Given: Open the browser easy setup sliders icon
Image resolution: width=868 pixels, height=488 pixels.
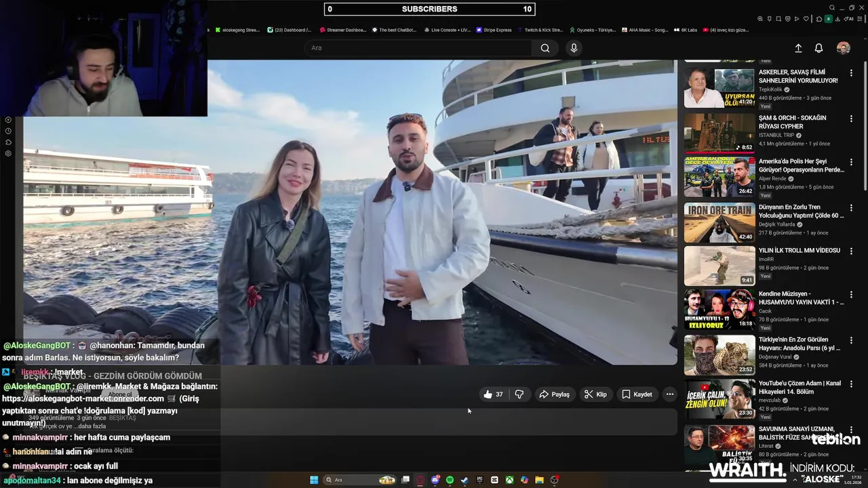Looking at the screenshot, I should [860, 19].
